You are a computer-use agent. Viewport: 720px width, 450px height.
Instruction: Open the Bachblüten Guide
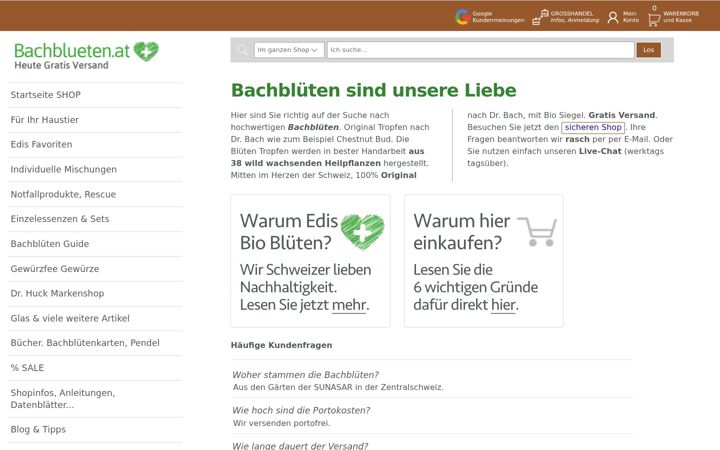pyautogui.click(x=50, y=244)
